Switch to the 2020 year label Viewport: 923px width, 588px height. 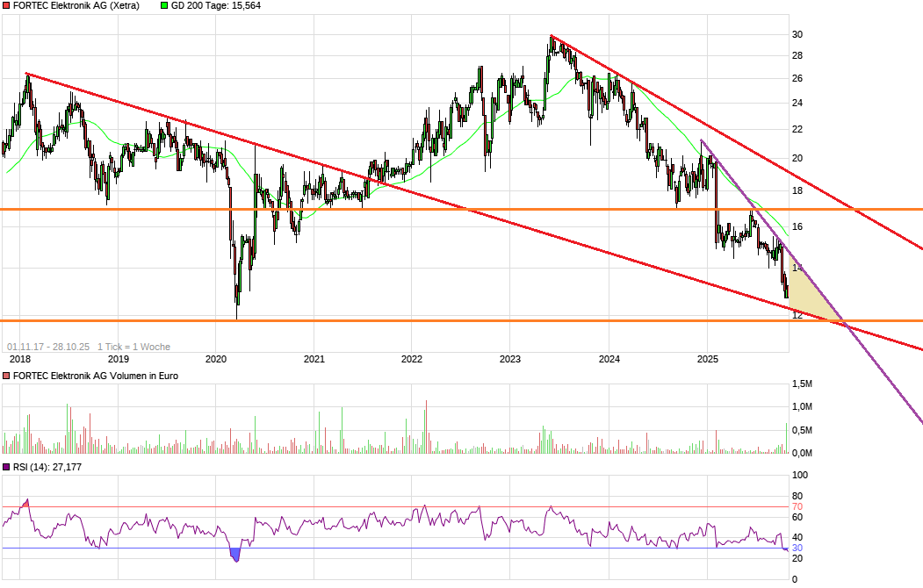click(x=215, y=359)
